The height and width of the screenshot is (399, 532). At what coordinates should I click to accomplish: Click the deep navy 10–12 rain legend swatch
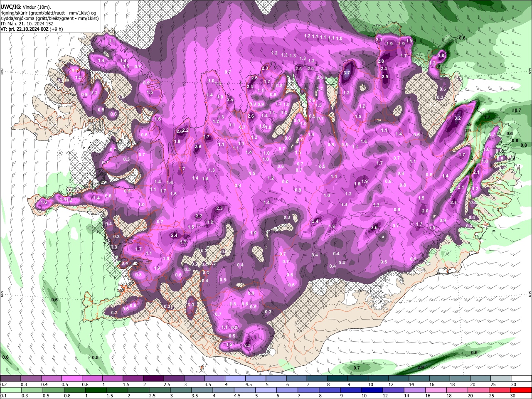372,390
